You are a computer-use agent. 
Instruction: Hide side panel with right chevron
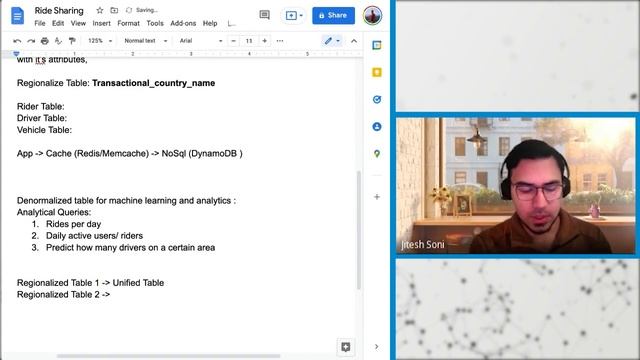click(x=376, y=347)
